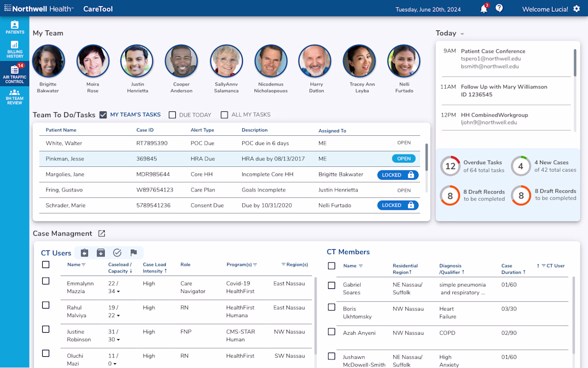Sort CT Users by Case Load Intensity
Image resolution: width=588 pixels, height=368 pixels.
[x=165, y=271]
